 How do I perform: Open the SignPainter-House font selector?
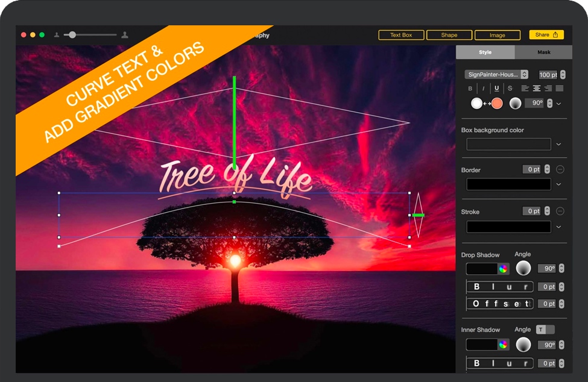[x=495, y=75]
